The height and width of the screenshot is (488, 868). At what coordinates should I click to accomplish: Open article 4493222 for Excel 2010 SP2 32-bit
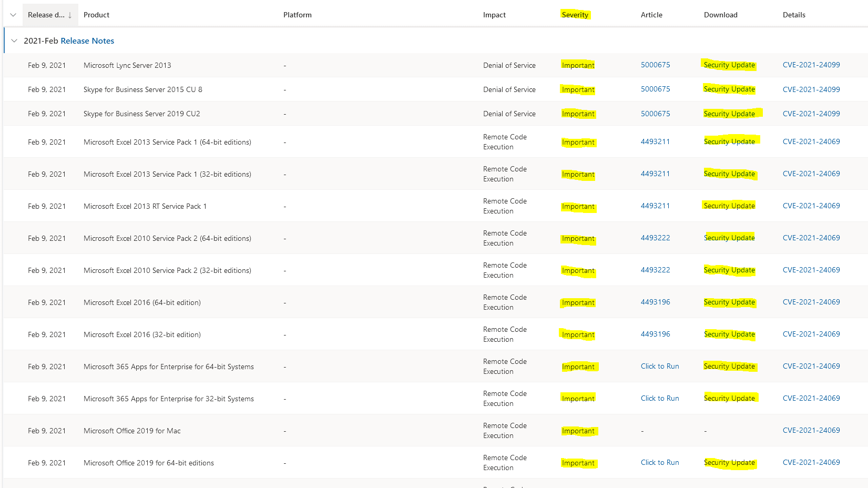(x=656, y=270)
